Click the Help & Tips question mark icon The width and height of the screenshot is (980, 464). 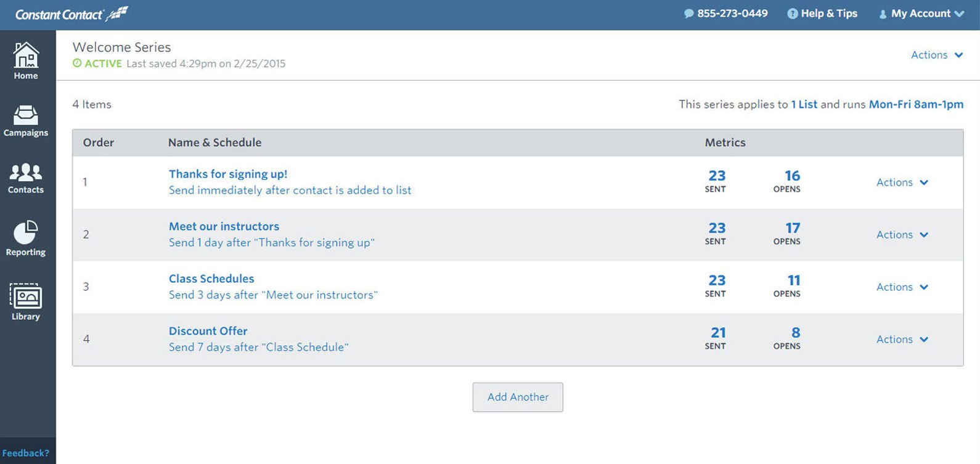(793, 14)
